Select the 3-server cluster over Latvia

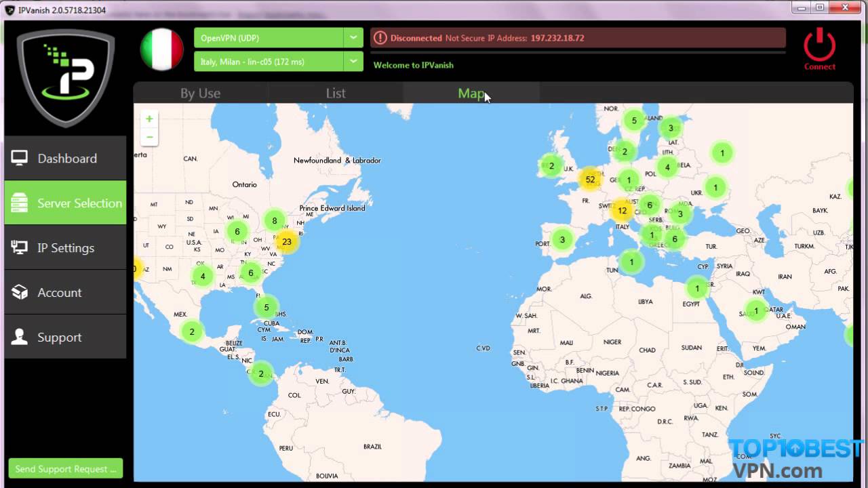pyautogui.click(x=671, y=128)
